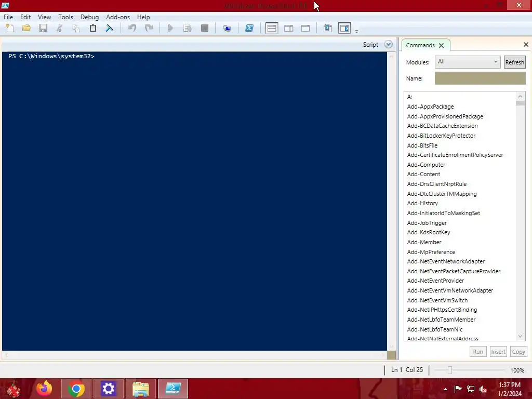Run script with the play icon
This screenshot has height=399, width=532.
point(170,28)
